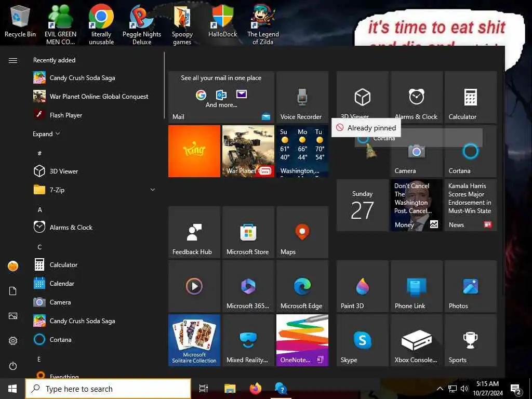Image resolution: width=532 pixels, height=399 pixels.
Task: Expand the 7-Zip folder chevron
Action: coord(153,190)
